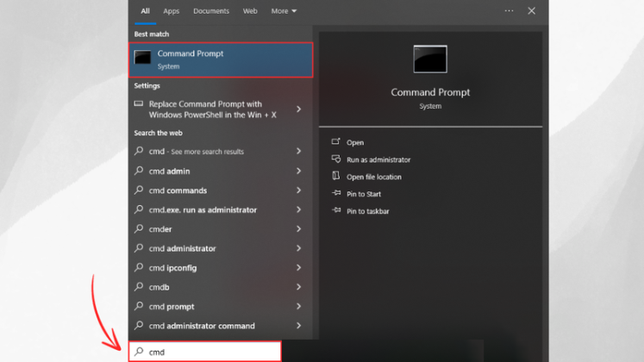Click the Open file location icon
This screenshot has width=644, height=362.
(x=336, y=177)
